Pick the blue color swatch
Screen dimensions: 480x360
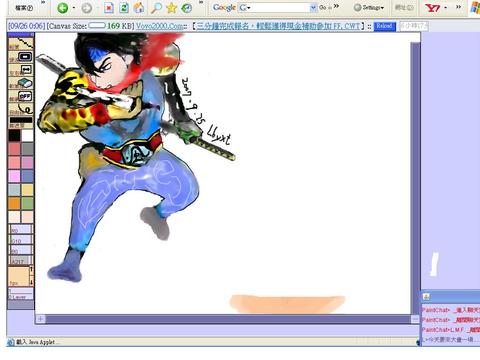pos(28,176)
